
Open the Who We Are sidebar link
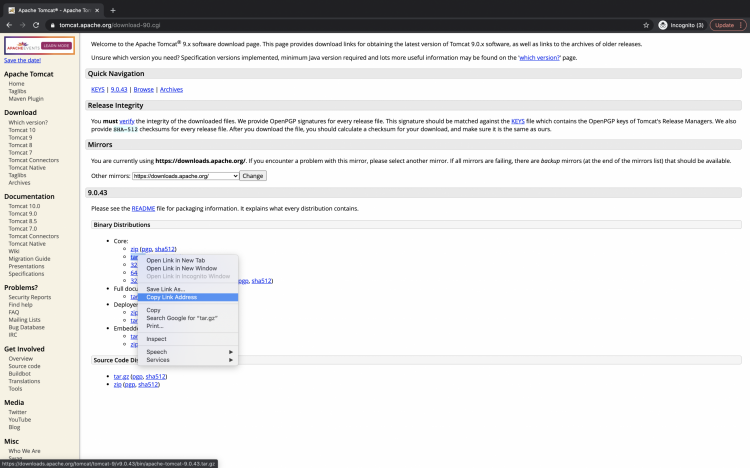pyautogui.click(x=24, y=451)
